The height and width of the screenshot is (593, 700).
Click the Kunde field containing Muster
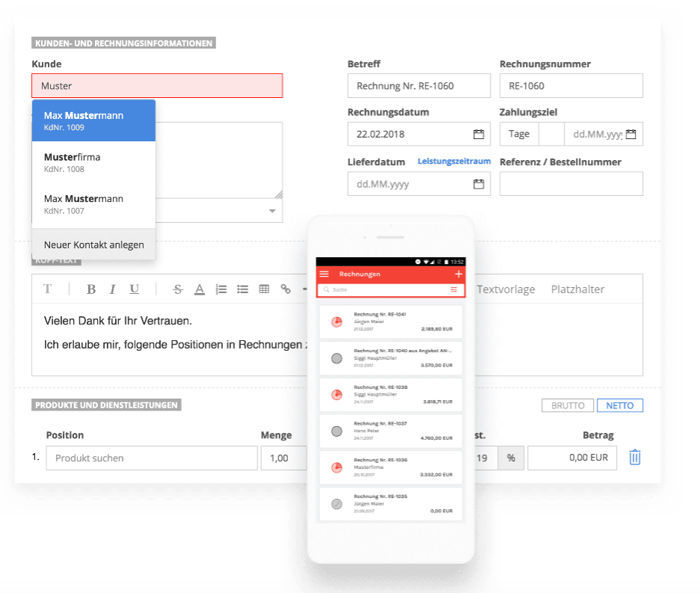click(157, 86)
